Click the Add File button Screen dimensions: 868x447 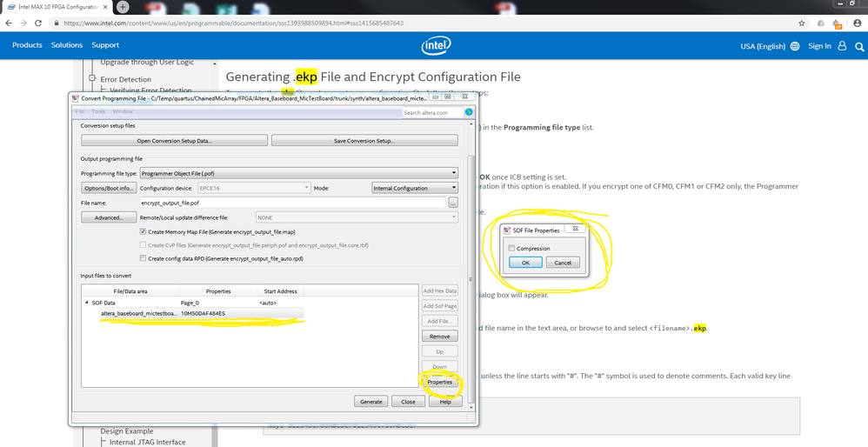439,321
